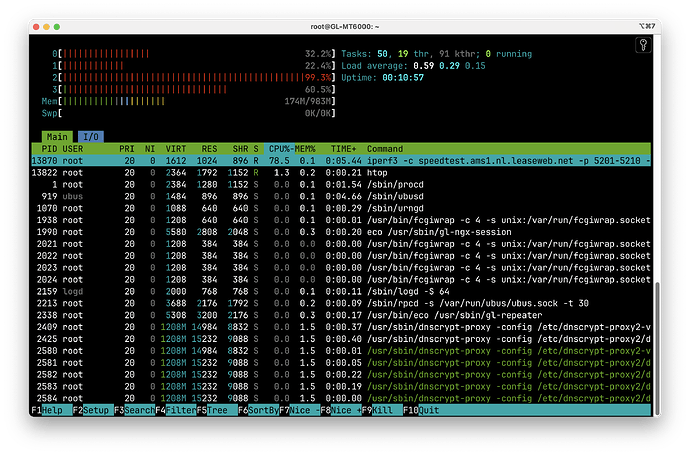Sort by the PRI column header

(127, 149)
